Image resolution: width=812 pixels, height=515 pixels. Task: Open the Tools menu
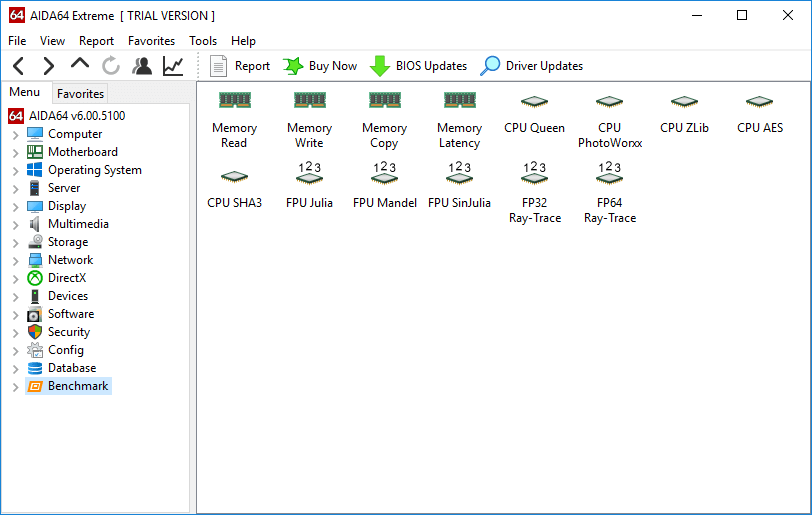(203, 41)
